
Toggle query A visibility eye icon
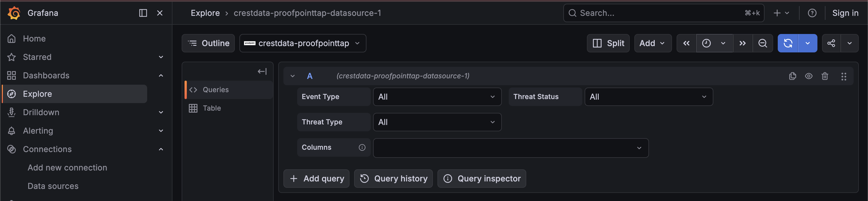tap(809, 76)
